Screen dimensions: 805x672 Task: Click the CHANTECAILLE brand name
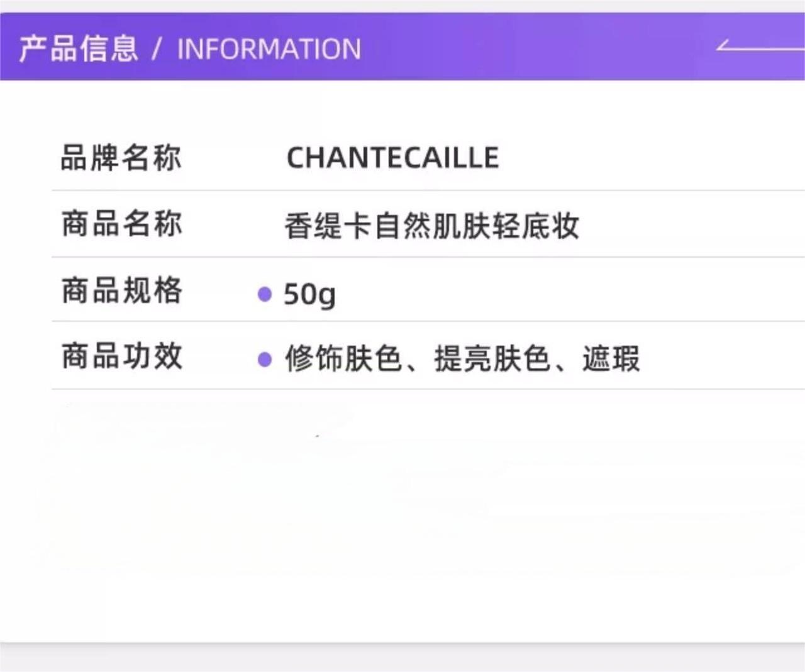click(x=392, y=158)
